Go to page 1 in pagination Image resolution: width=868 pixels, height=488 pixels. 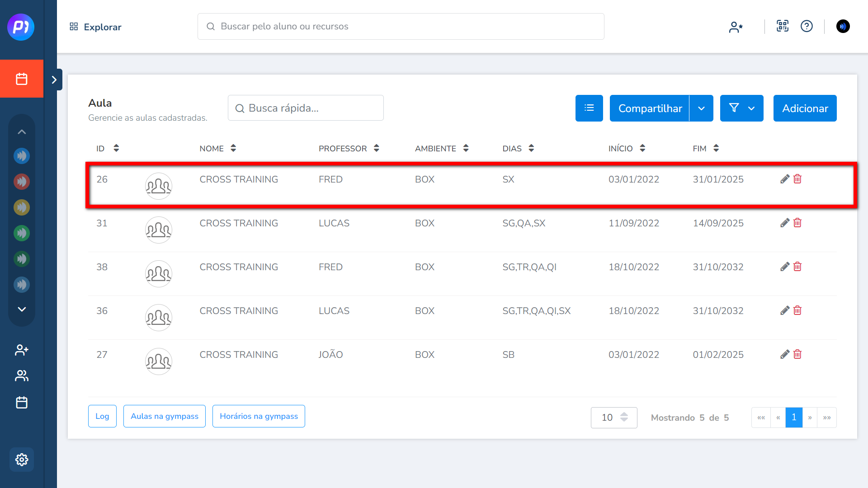pos(794,418)
